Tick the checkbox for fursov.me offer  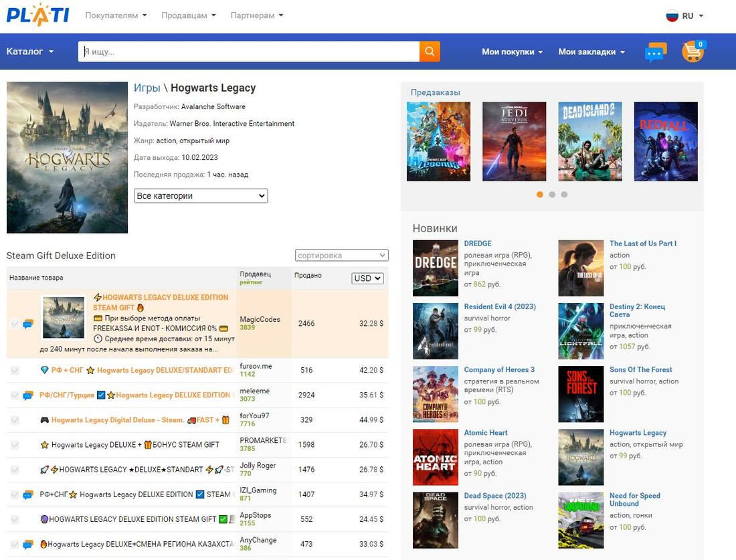coord(15,371)
